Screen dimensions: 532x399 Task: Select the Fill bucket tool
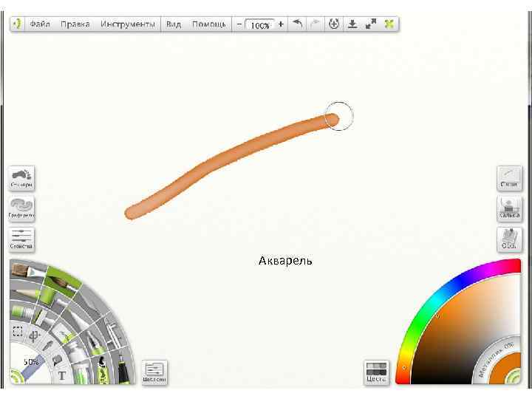[57, 360]
